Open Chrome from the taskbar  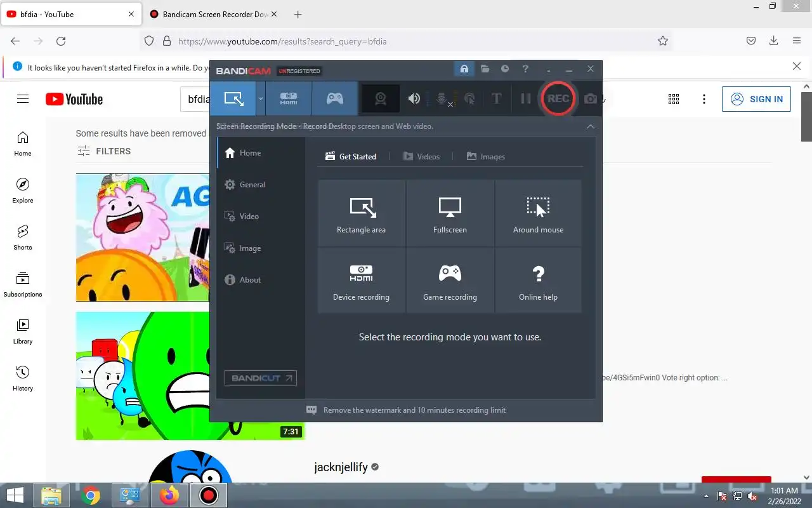point(91,495)
